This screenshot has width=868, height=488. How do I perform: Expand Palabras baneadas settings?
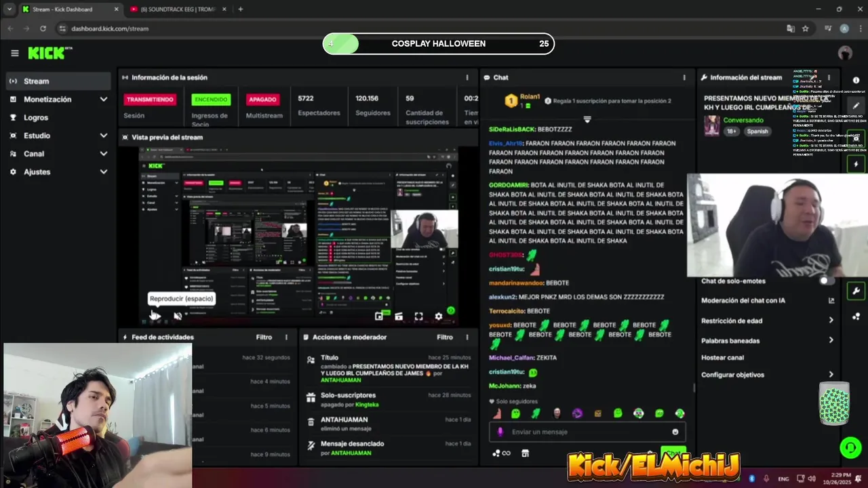tap(831, 340)
